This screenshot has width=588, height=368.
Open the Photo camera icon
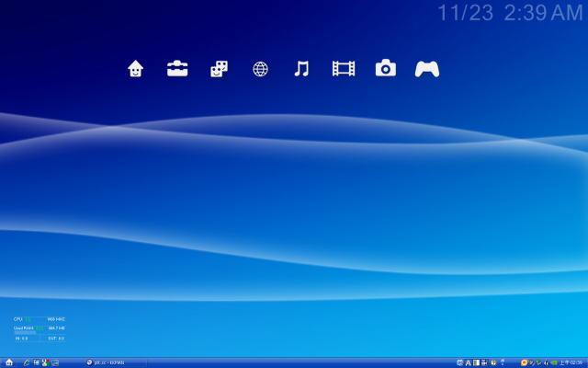tap(386, 68)
